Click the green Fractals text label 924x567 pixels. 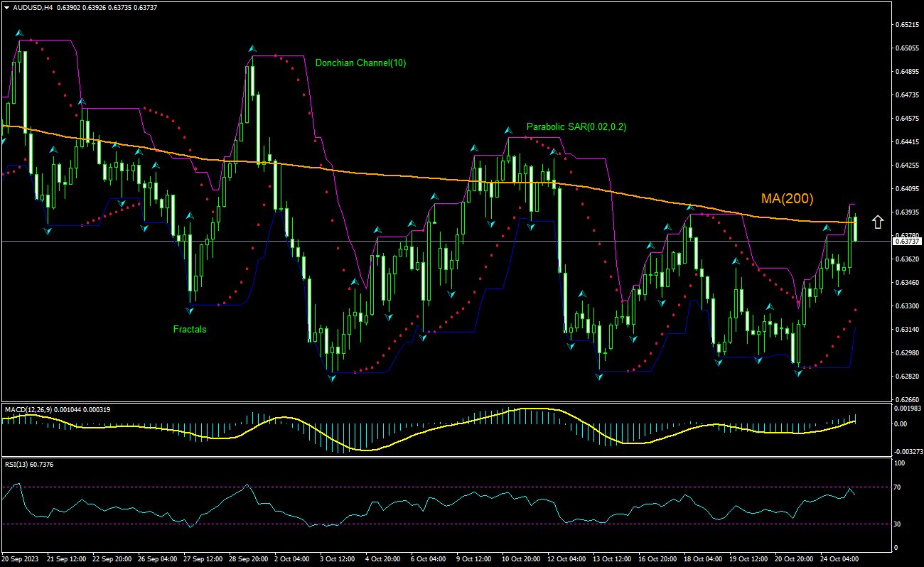189,329
